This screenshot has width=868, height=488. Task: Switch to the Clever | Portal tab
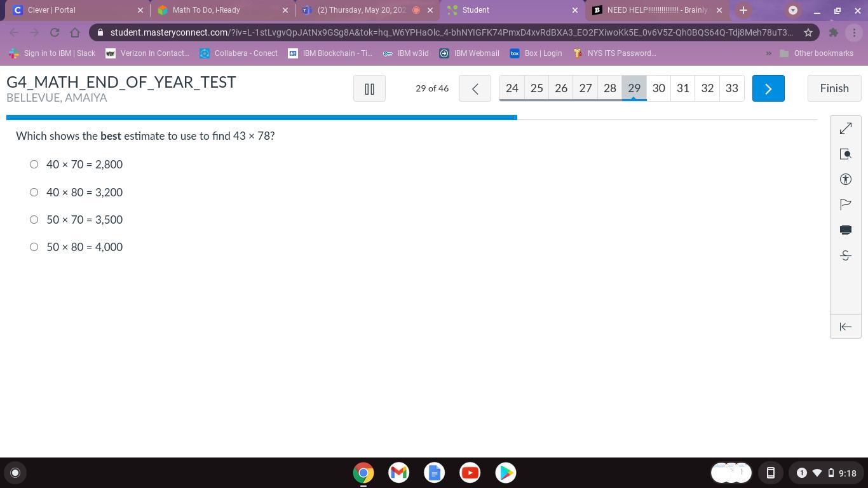pyautogui.click(x=78, y=10)
